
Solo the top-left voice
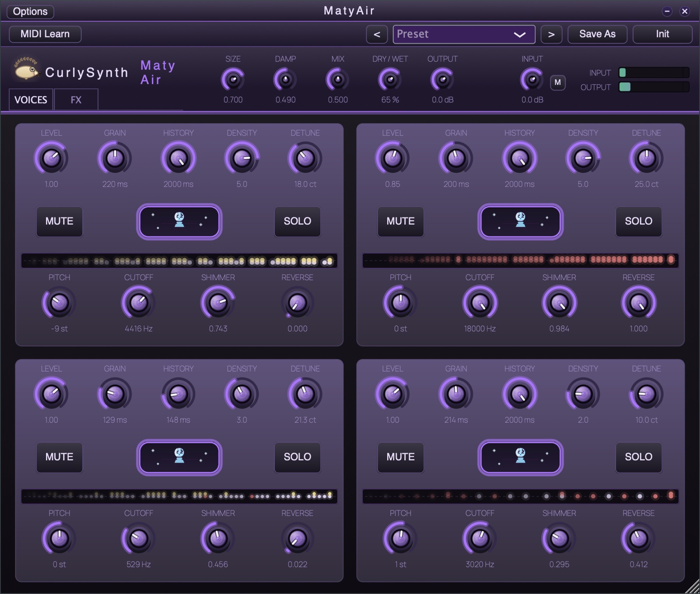(297, 221)
